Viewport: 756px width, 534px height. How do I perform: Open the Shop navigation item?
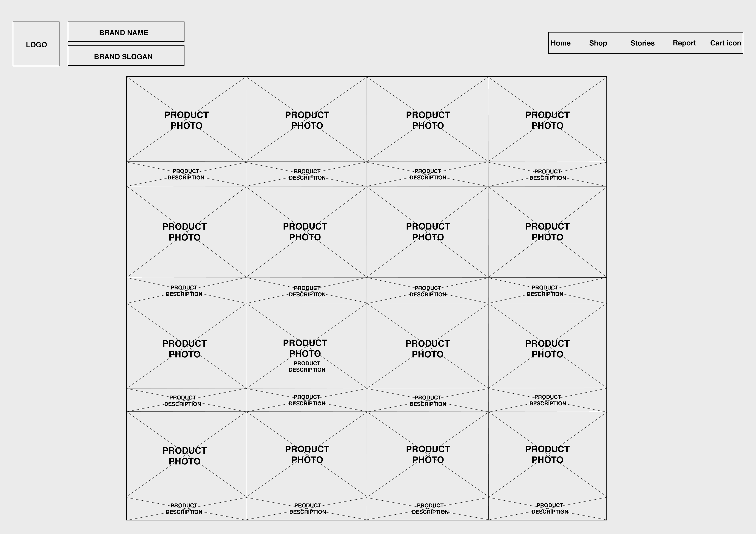point(598,43)
